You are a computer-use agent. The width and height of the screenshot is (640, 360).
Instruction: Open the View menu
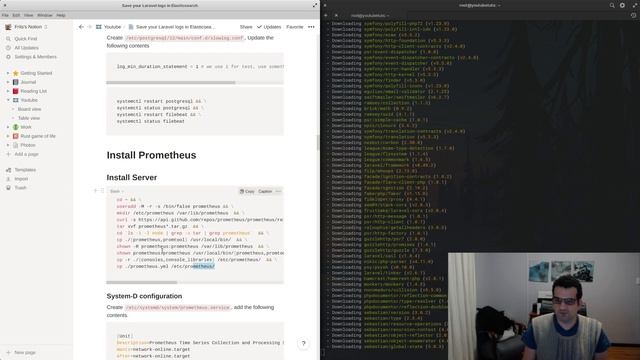28,15
